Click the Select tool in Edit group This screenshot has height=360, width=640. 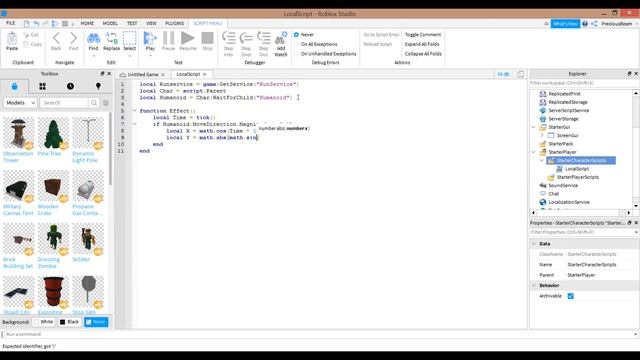point(129,39)
